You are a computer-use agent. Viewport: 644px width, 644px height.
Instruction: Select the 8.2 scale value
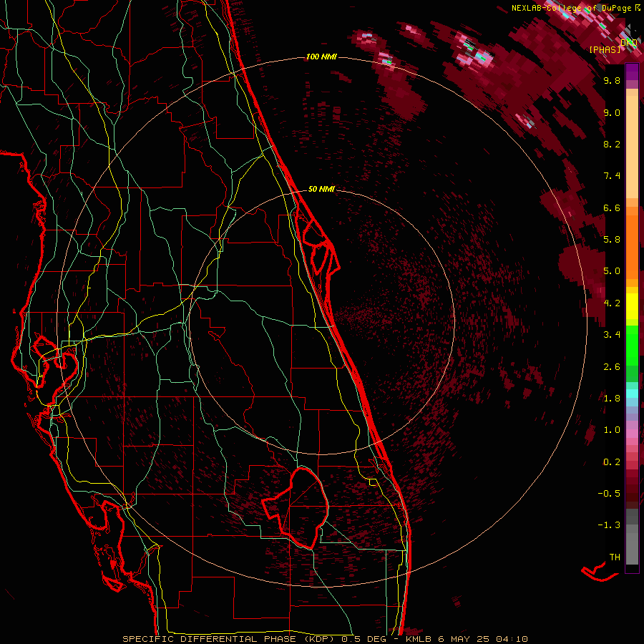(x=612, y=144)
